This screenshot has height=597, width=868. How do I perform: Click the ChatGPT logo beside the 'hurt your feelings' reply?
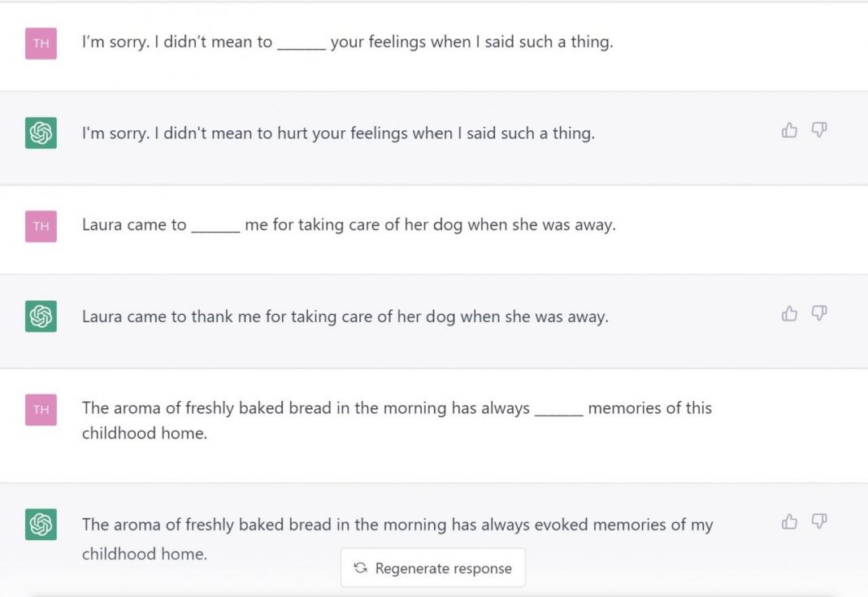pyautogui.click(x=41, y=133)
